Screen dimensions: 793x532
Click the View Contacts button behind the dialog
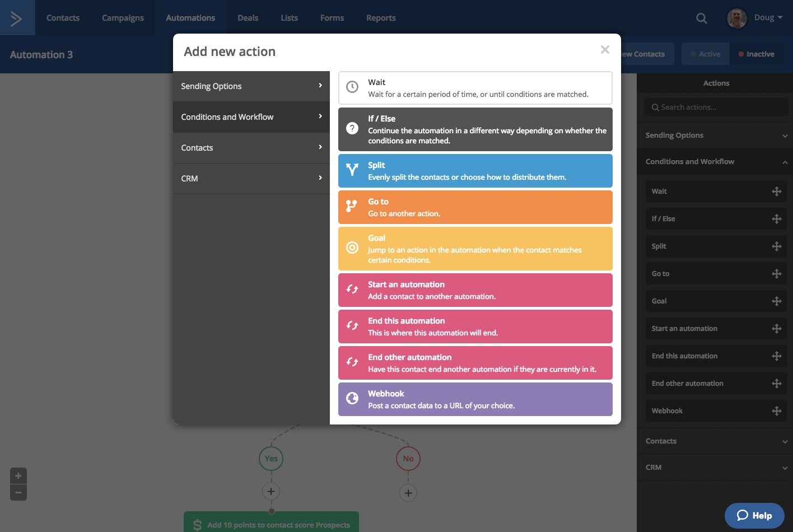647,54
